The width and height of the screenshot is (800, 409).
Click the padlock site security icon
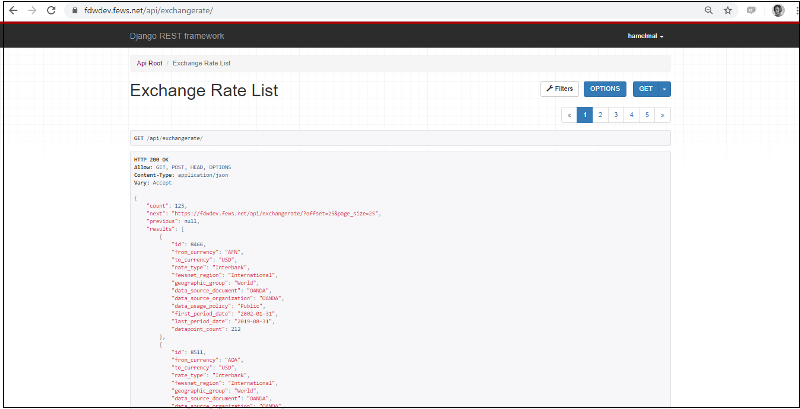(74, 10)
